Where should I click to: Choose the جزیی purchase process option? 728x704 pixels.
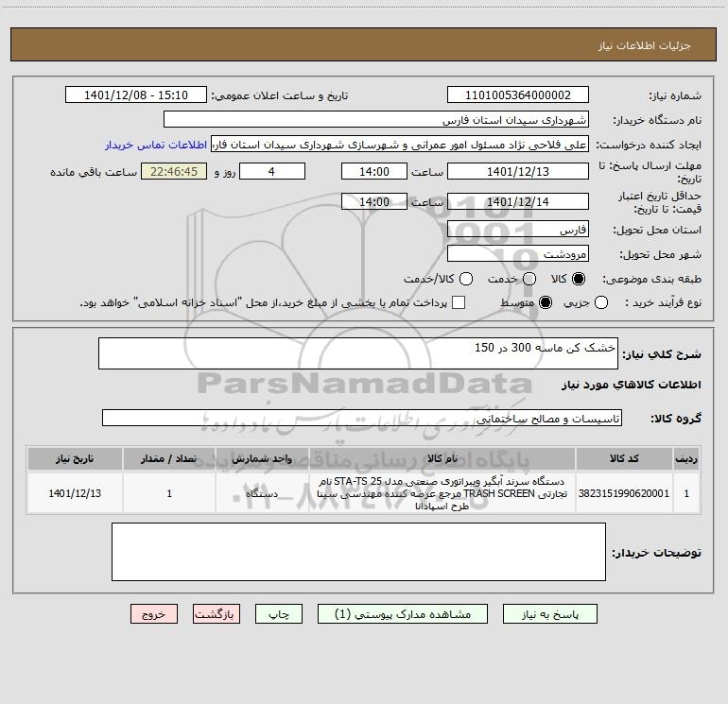(601, 302)
